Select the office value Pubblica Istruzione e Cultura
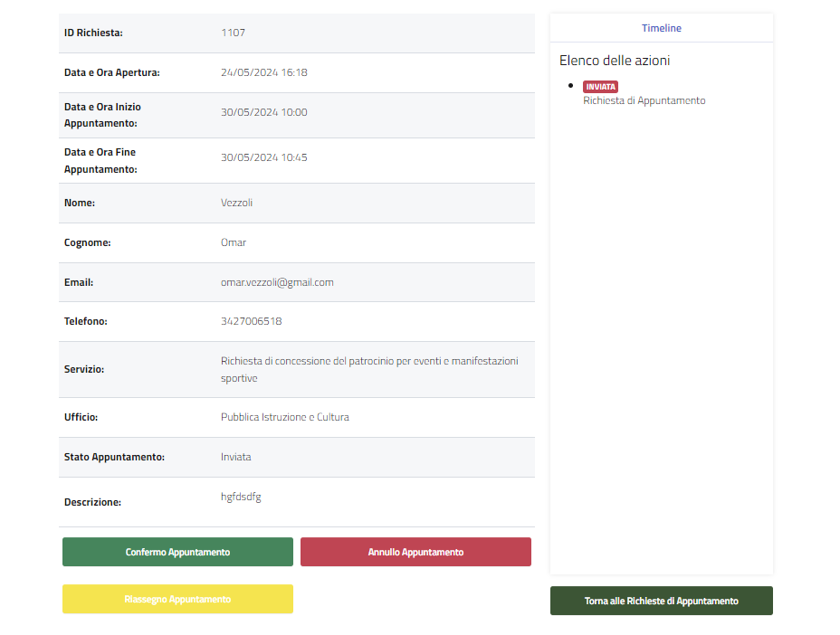This screenshot has width=840, height=635. (284, 417)
